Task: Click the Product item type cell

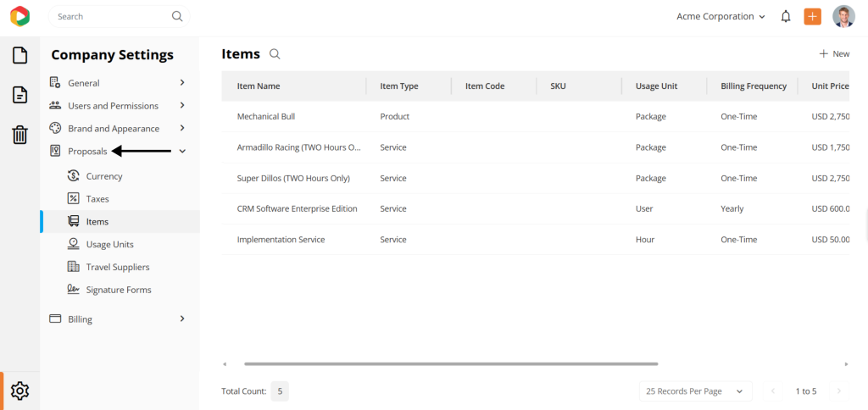Action: click(x=395, y=117)
